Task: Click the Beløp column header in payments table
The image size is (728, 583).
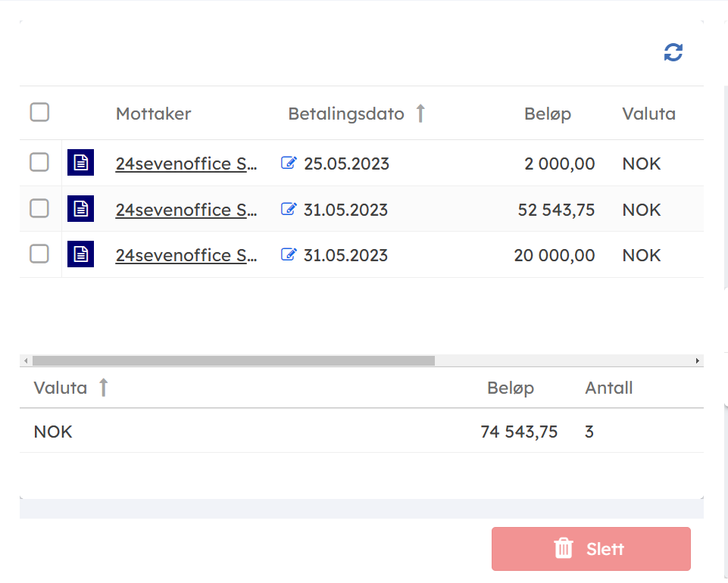Action: [x=547, y=114]
